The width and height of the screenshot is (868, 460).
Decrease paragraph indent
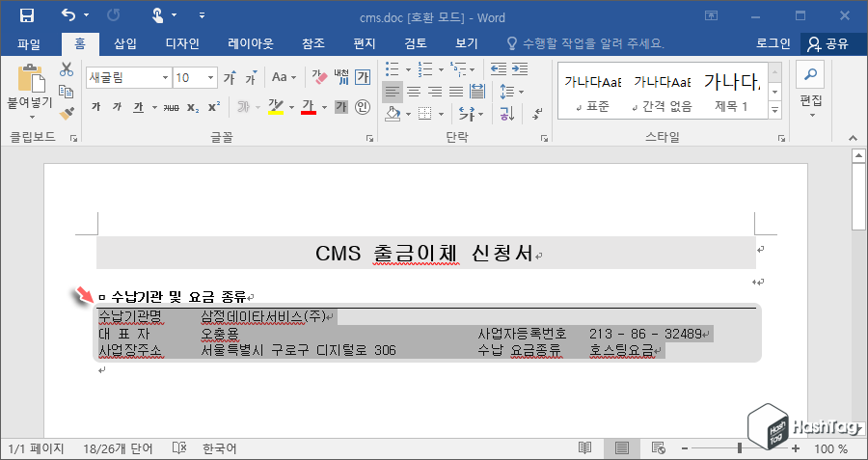point(499,69)
